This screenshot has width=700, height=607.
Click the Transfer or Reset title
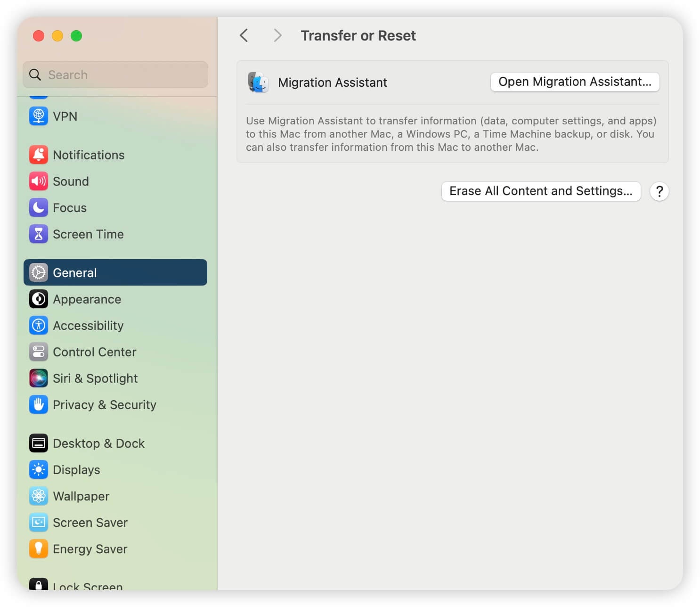pos(358,35)
